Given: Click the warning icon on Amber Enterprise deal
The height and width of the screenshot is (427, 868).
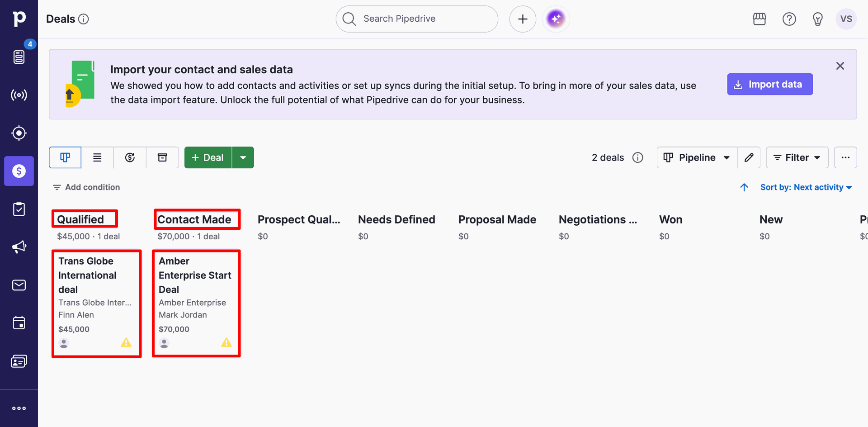Looking at the screenshot, I should point(226,342).
